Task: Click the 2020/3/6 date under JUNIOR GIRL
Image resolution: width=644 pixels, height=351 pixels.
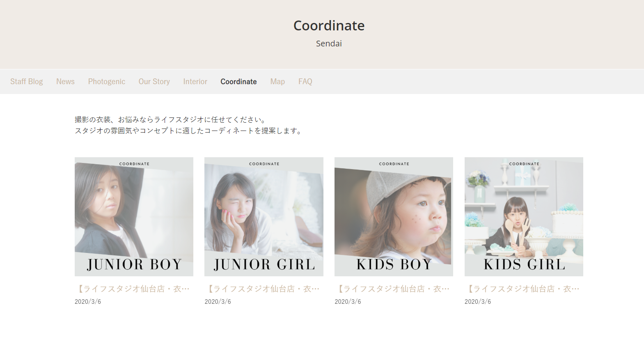Action: tap(218, 302)
